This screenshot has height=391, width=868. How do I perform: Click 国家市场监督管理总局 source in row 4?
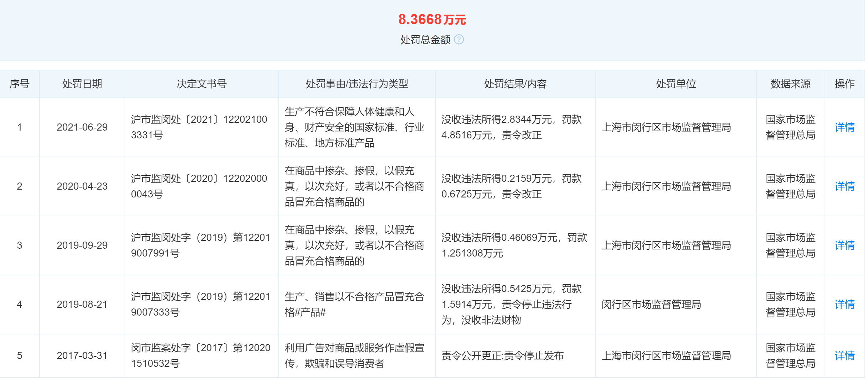[x=791, y=304]
